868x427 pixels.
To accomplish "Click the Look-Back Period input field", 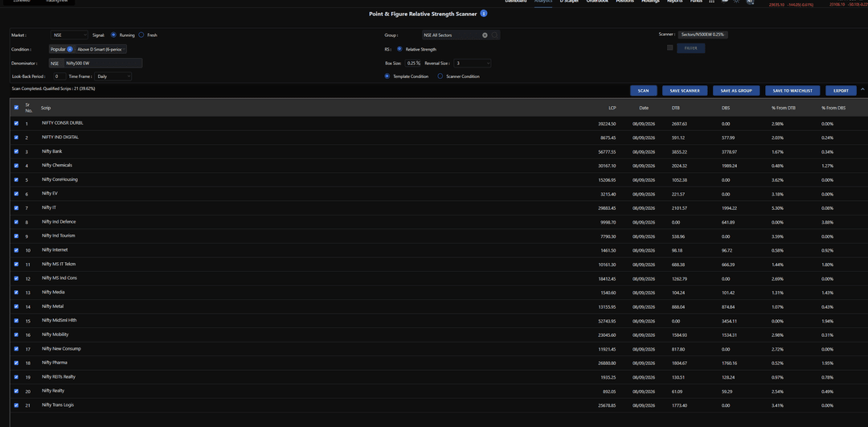I will click(59, 76).
